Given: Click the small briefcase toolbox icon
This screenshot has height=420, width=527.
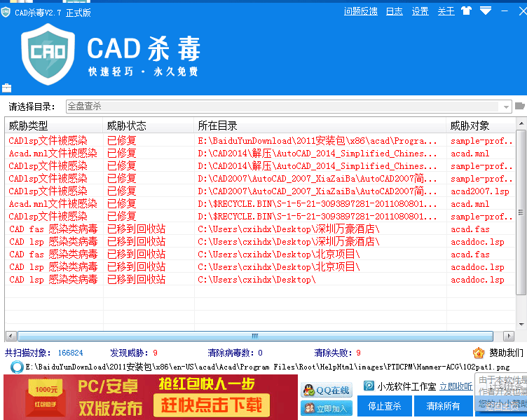Looking at the screenshot, I should coord(6,88).
